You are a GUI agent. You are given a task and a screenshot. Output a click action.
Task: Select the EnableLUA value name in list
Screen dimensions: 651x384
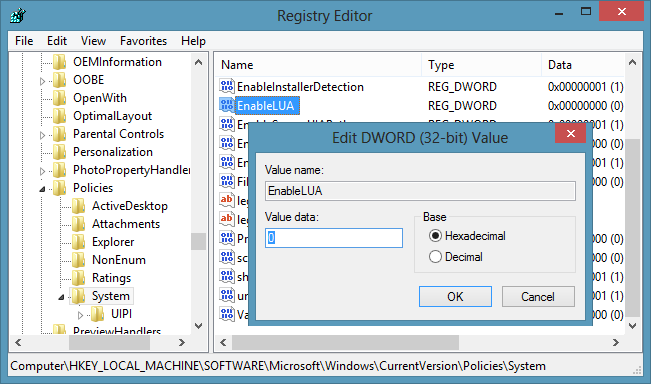pos(266,106)
